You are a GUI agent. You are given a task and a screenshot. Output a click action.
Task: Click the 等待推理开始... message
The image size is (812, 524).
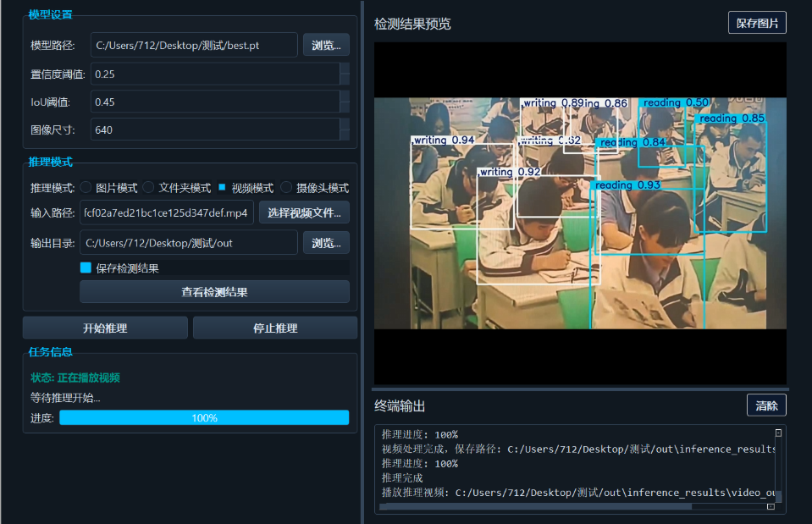65,398
